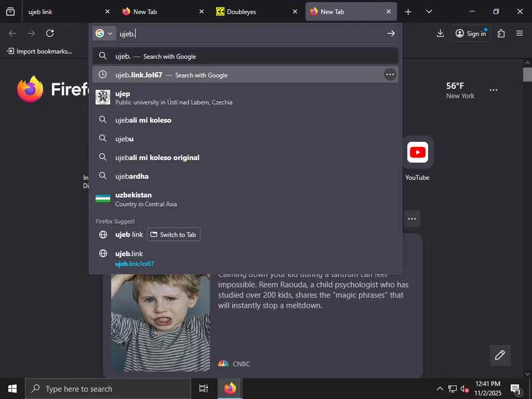Screen dimensions: 532x399
Task: Click the CNBC peacock logo
Action: tap(223, 363)
